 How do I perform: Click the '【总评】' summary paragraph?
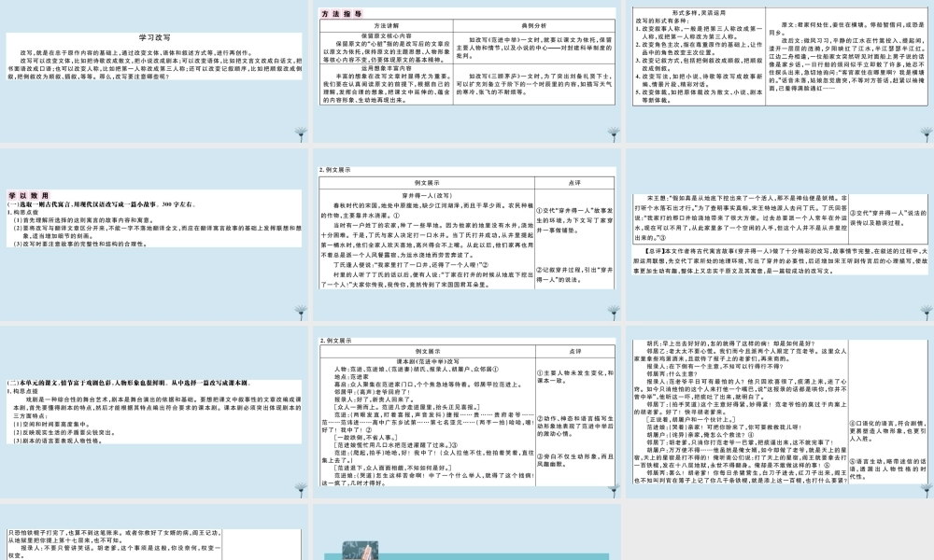coord(780,260)
